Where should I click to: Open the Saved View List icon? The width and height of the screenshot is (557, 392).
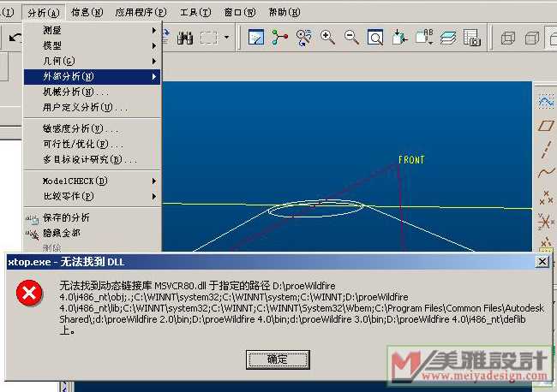tap(424, 38)
